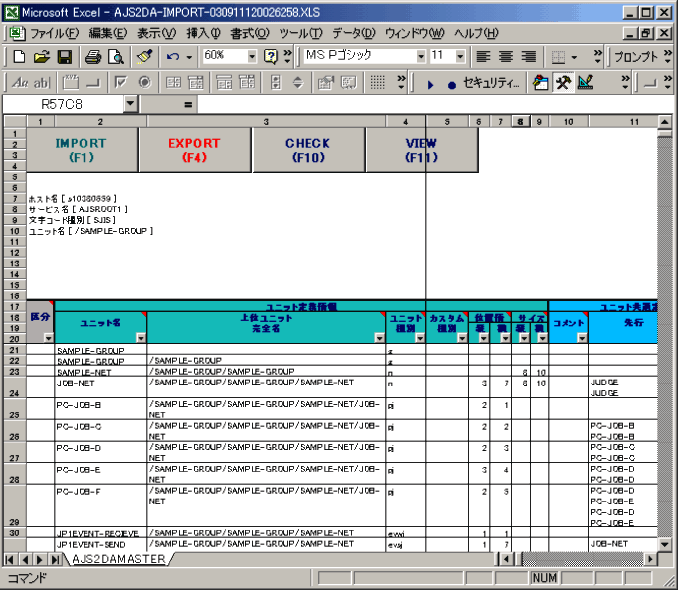Select the Format Painter brush icon
The height and width of the screenshot is (590, 678).
[x=144, y=57]
